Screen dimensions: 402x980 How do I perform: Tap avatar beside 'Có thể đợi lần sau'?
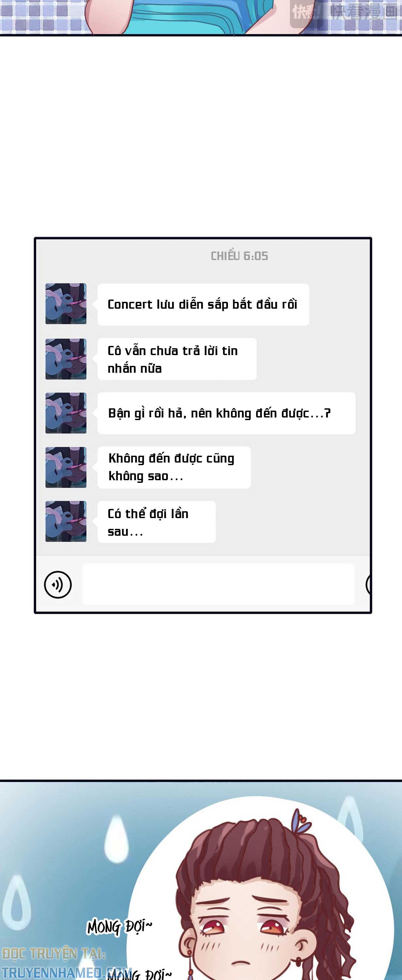coord(66,521)
